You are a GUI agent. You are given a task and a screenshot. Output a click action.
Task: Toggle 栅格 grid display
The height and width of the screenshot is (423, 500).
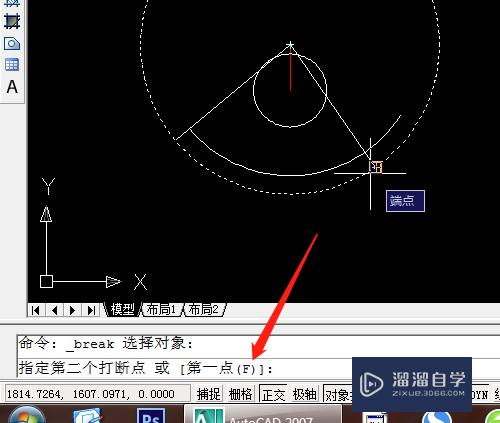(241, 394)
